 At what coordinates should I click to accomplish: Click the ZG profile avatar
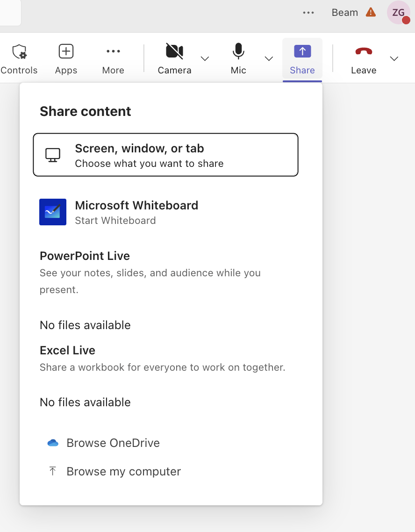(398, 13)
